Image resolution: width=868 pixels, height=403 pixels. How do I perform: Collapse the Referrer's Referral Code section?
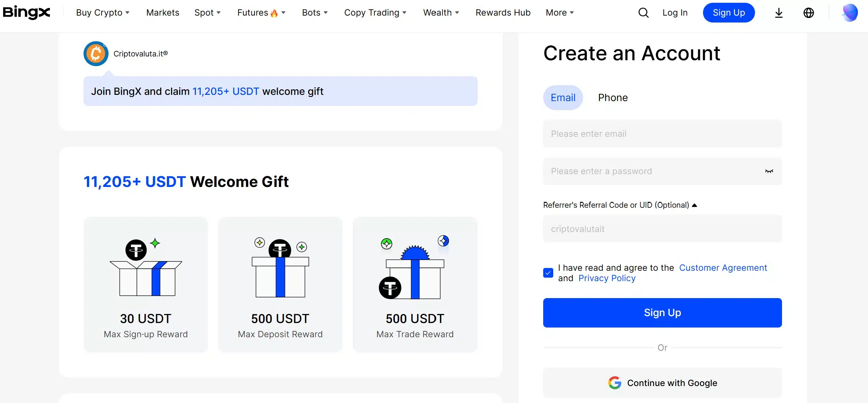695,205
